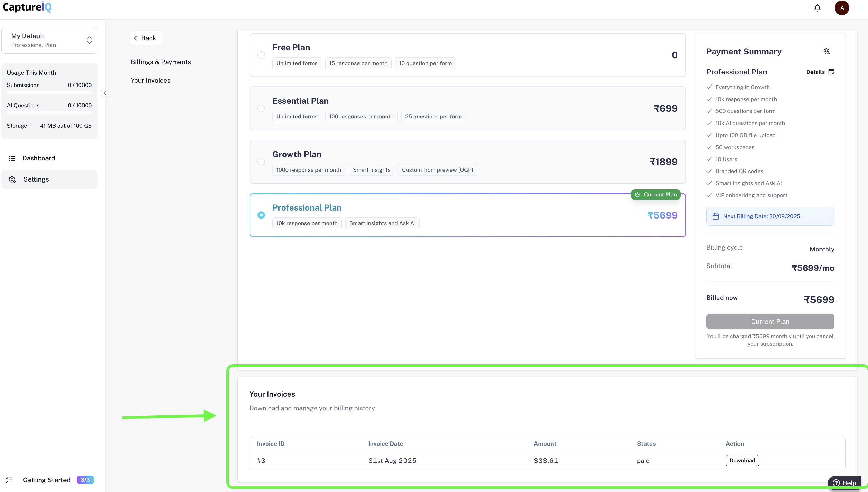The image size is (868, 492).
Task: Click the Submissions usage progress bar
Action: click(x=49, y=92)
